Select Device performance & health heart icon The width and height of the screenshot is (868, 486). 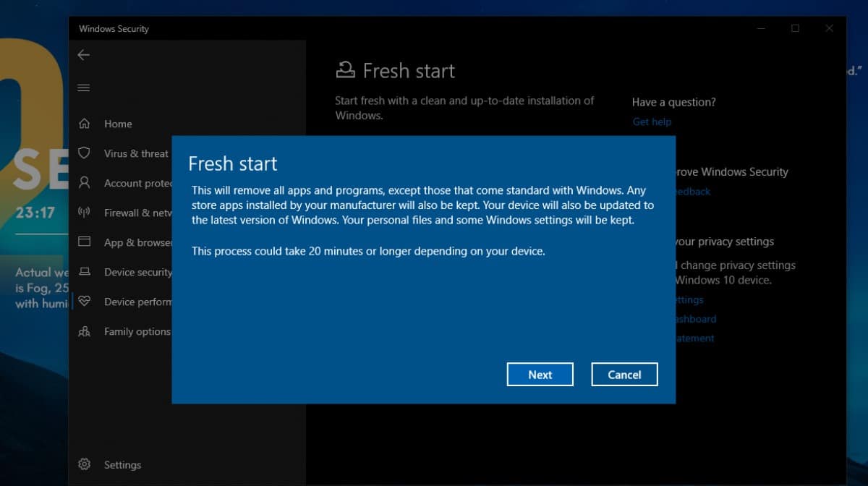pos(83,302)
